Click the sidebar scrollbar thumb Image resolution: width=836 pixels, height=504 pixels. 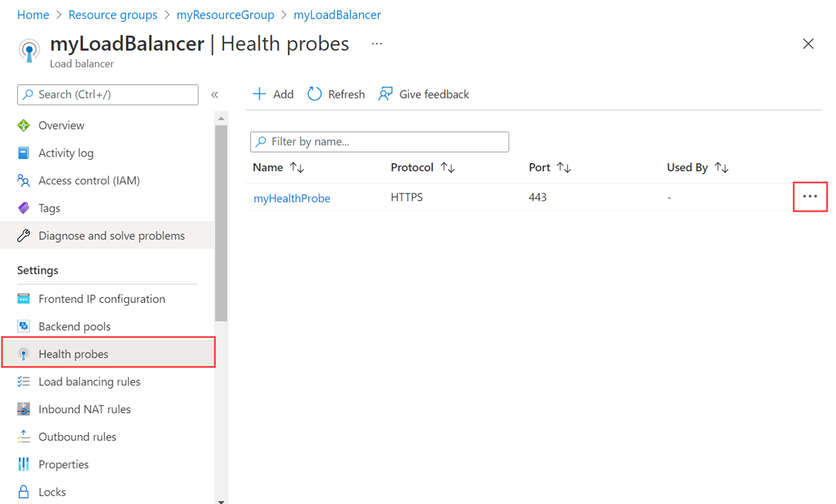(x=221, y=223)
